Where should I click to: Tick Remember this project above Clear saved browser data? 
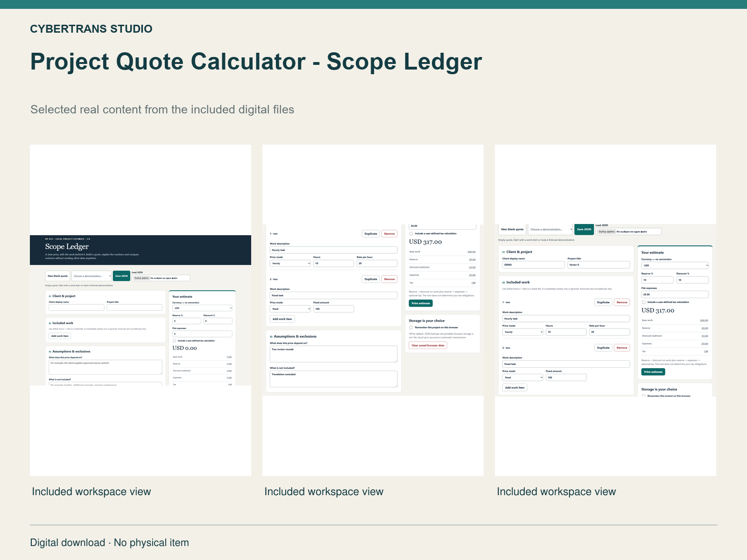pyautogui.click(x=411, y=328)
